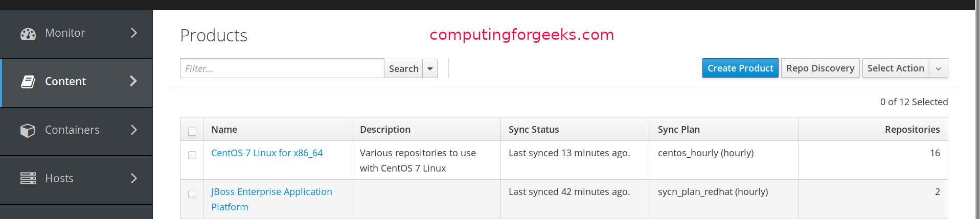Viewport: 980px width, 219px height.
Task: Expand the Hosts menu chevron
Action: pyautogui.click(x=134, y=178)
